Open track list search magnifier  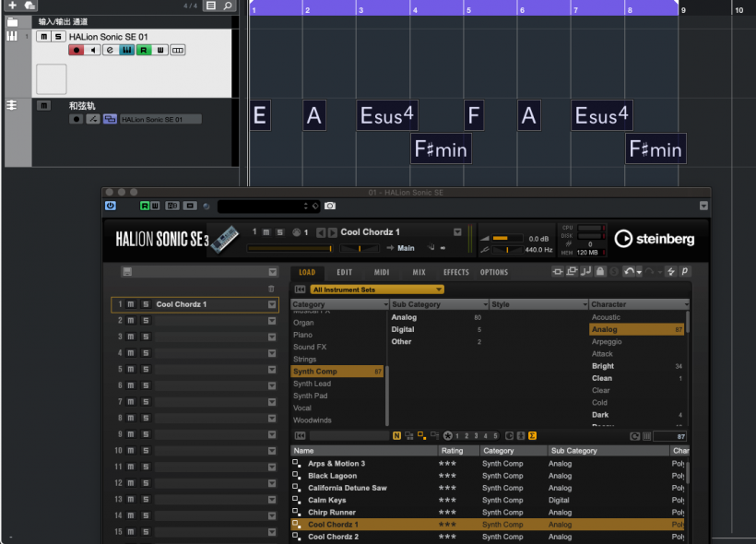(228, 6)
